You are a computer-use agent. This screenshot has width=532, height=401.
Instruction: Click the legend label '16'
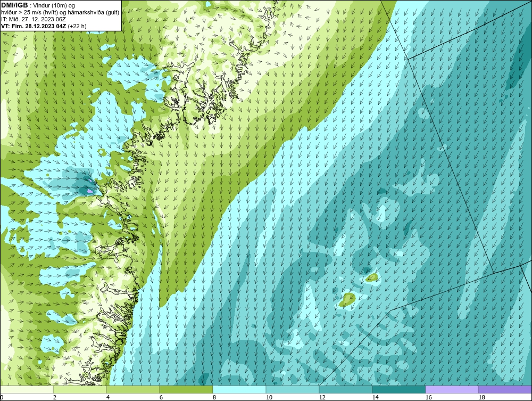(428, 397)
